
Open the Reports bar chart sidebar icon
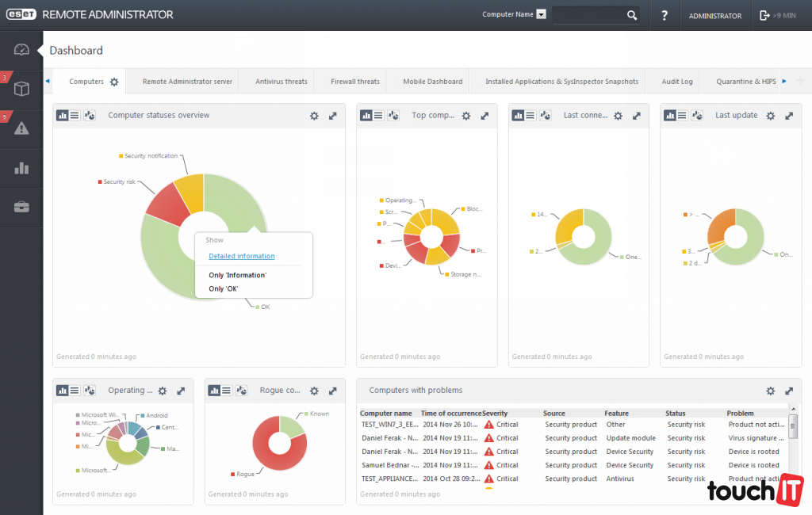click(21, 168)
